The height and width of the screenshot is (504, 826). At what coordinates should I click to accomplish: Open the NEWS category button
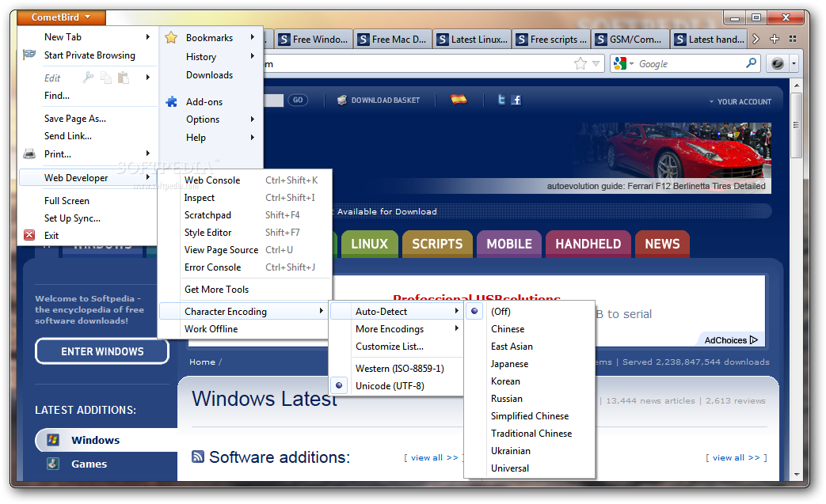[662, 244]
